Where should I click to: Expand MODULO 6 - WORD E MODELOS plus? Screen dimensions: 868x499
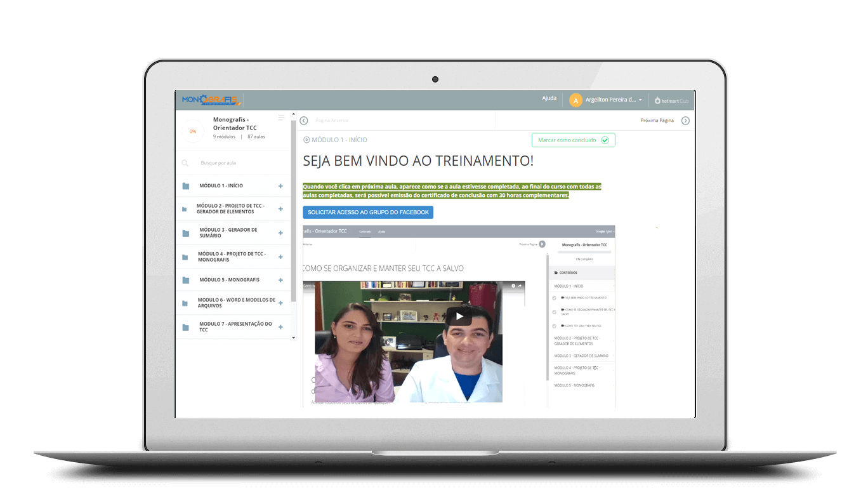pos(280,303)
